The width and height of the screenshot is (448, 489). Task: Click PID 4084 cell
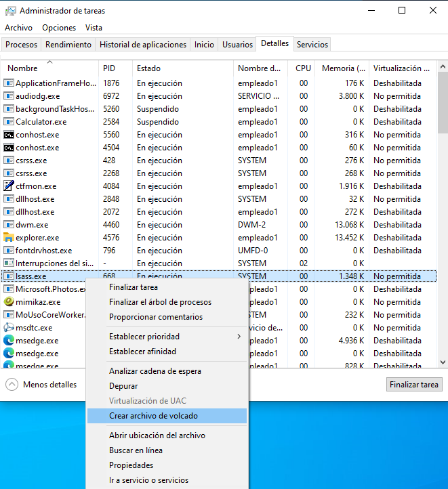click(111, 186)
